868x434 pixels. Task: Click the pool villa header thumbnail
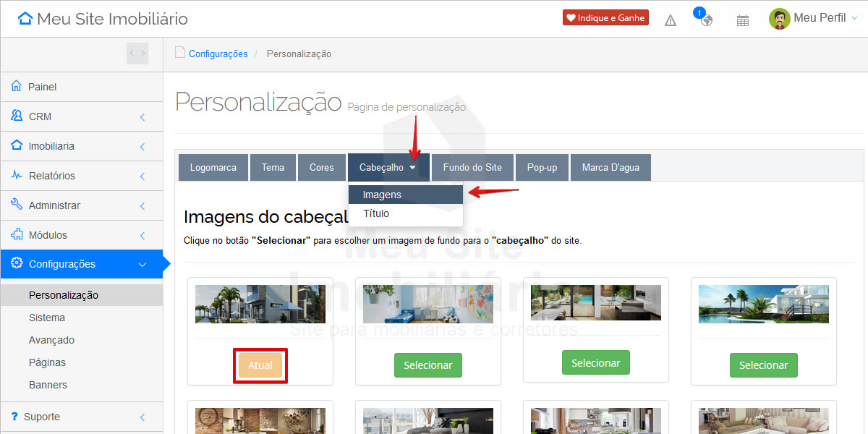tap(763, 304)
